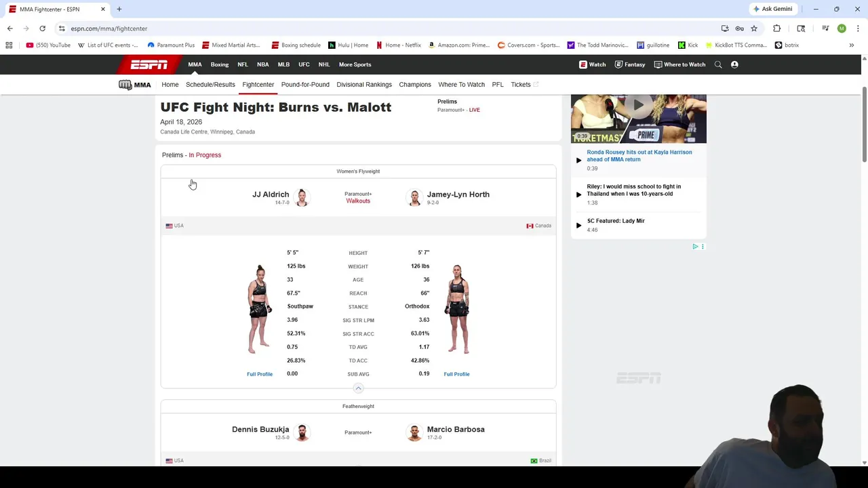Click the JJ Aldrich name link
This screenshot has height=488, width=868.
271,195
